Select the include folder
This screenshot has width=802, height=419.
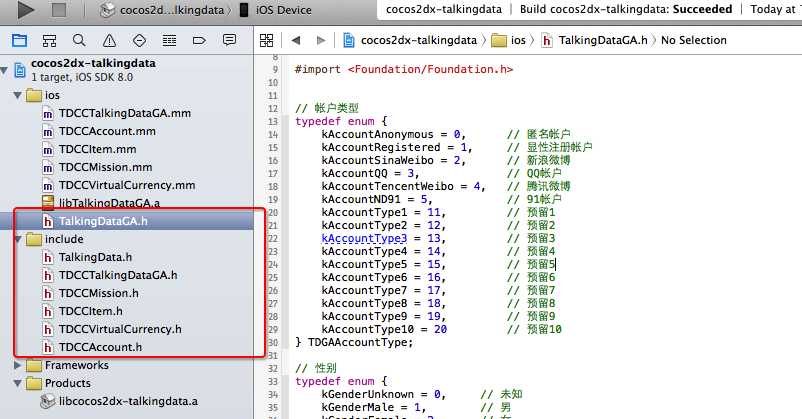point(55,239)
